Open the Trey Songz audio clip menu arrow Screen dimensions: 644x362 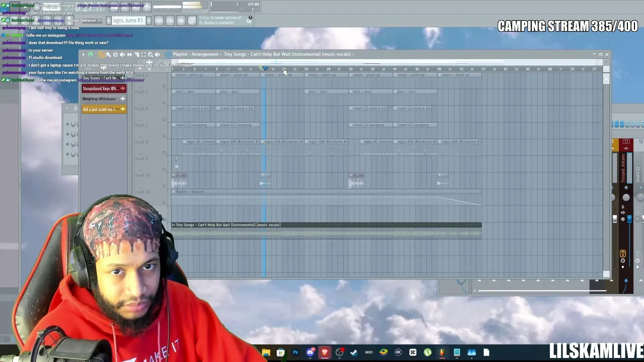pos(174,225)
